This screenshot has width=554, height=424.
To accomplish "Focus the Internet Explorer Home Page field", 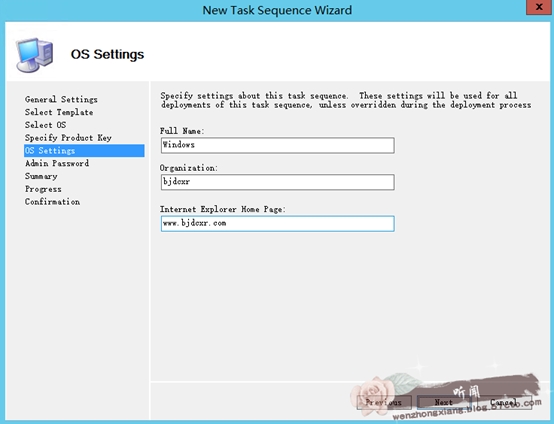I will (x=278, y=224).
